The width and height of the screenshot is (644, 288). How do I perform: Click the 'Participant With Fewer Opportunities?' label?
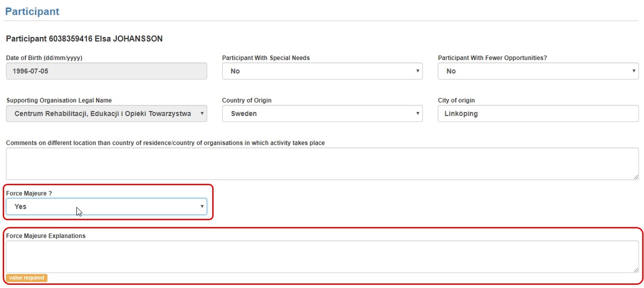click(x=492, y=58)
